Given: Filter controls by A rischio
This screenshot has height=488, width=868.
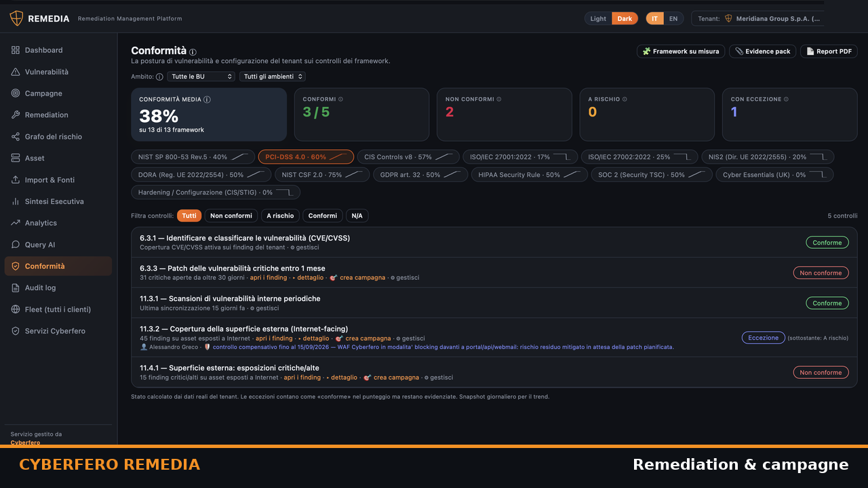Looking at the screenshot, I should [x=280, y=216].
